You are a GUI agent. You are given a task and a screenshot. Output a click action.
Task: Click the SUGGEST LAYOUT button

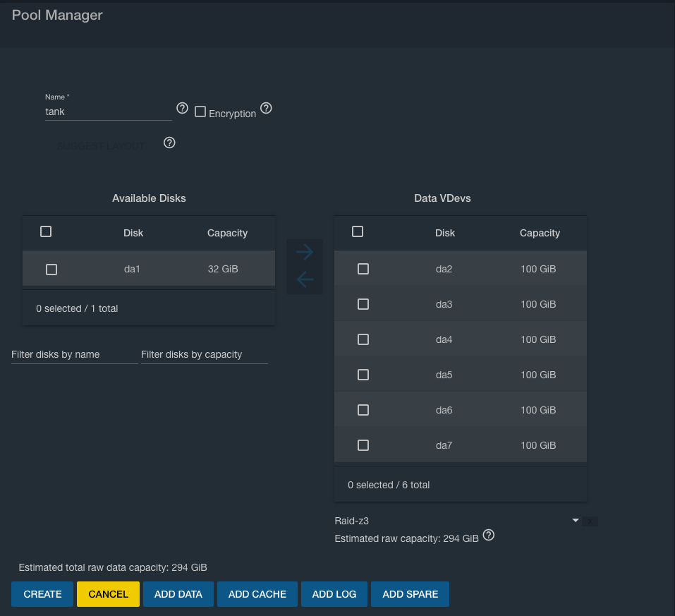(x=100, y=146)
